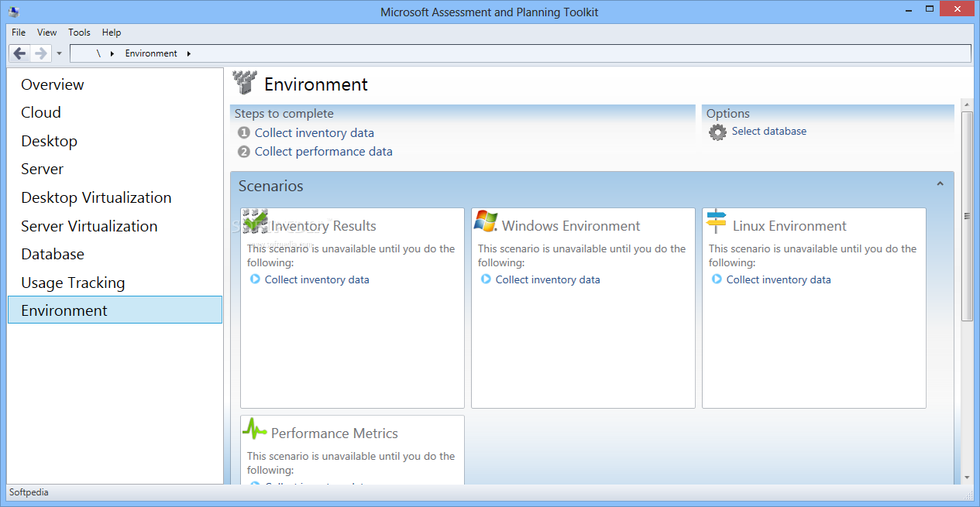Click the vertical scrollbar thumb

click(966, 217)
